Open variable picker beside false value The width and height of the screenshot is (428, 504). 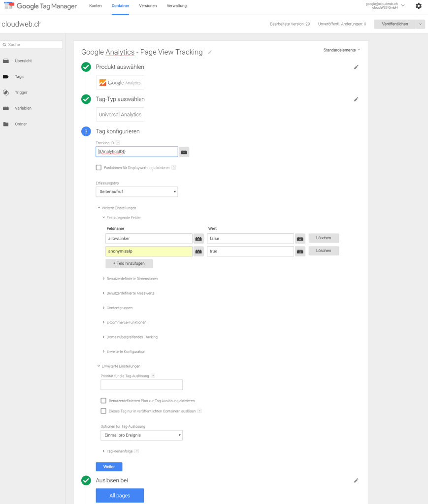300,239
